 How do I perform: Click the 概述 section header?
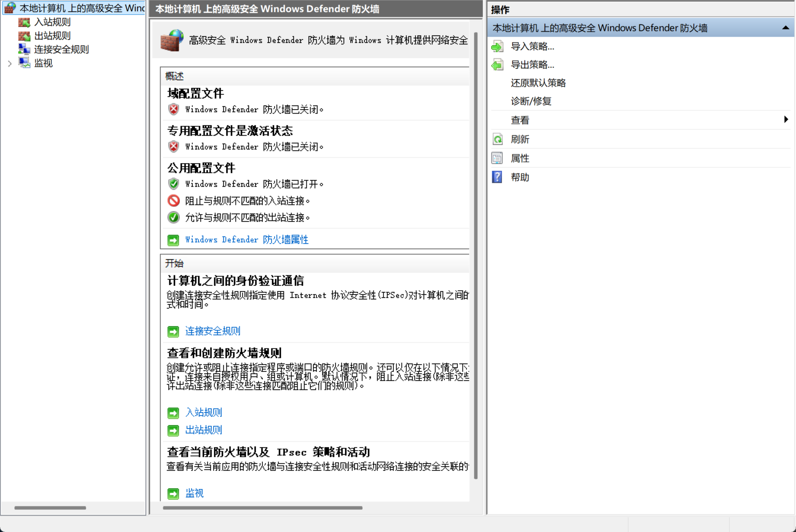pos(175,76)
